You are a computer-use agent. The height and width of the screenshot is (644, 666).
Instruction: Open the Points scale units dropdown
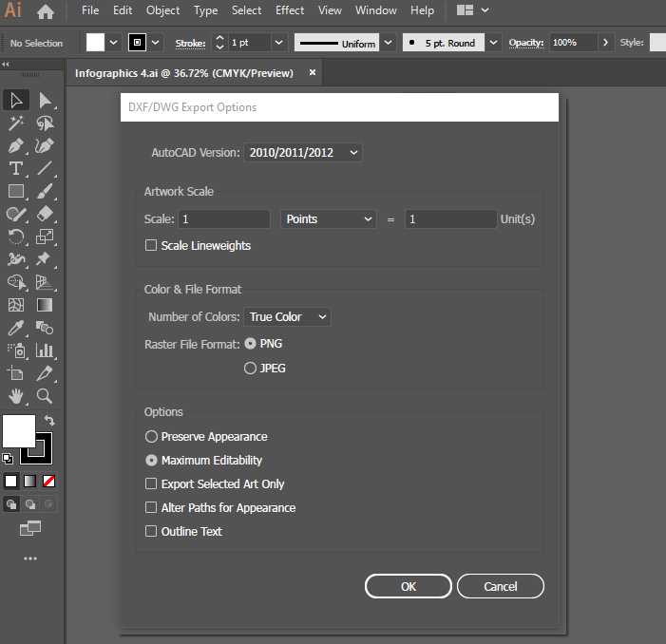329,219
